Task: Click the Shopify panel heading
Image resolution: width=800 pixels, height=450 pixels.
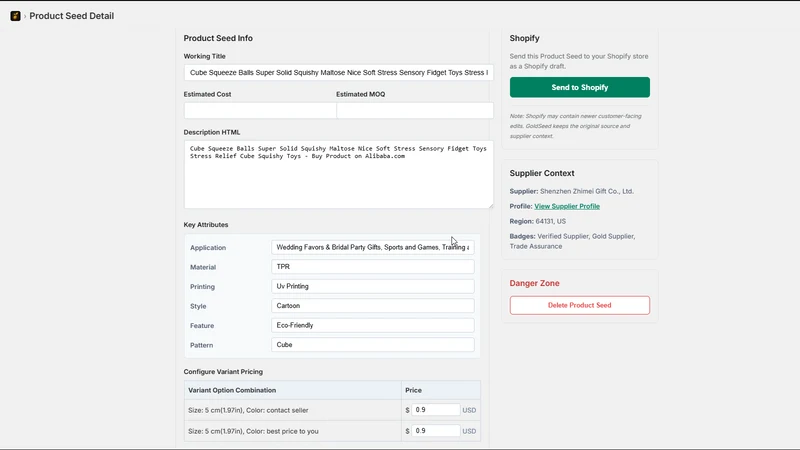Action: [524, 38]
